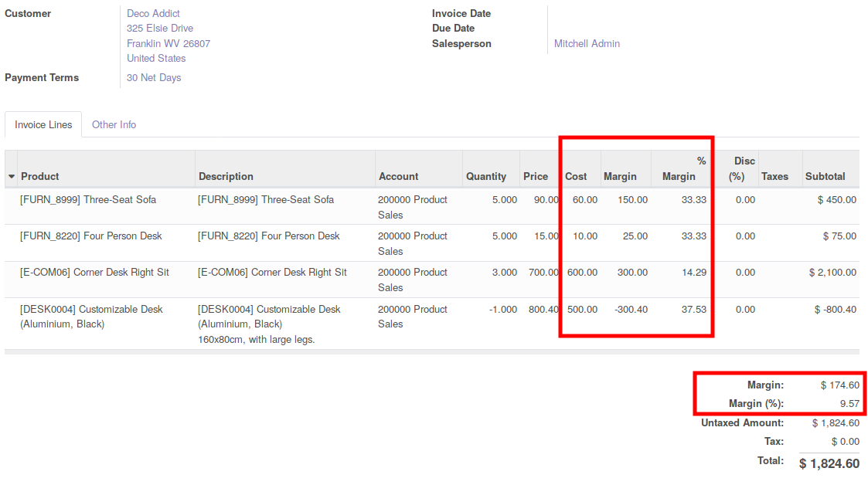
Task: Open the Deco Addict customer link
Action: (x=153, y=13)
